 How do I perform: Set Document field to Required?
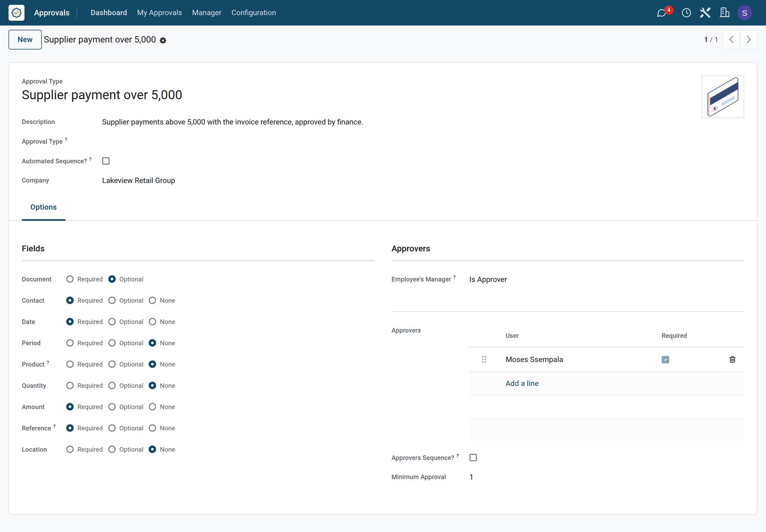[70, 279]
